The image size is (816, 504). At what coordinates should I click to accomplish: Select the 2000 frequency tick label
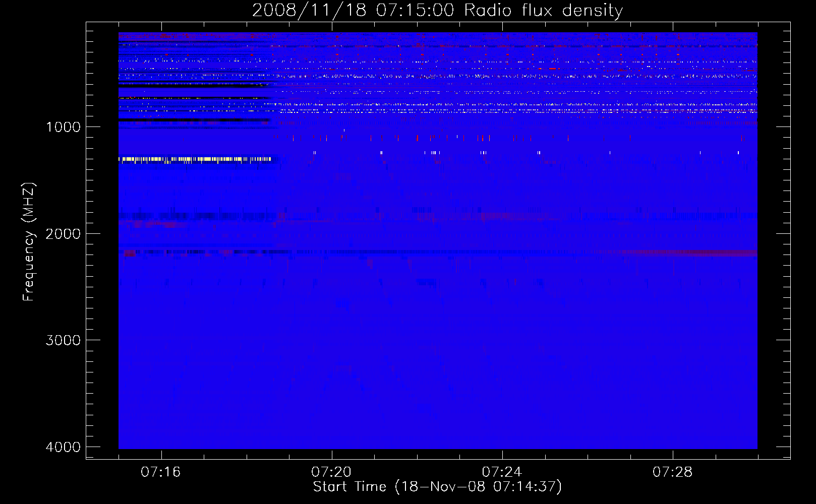[63, 234]
